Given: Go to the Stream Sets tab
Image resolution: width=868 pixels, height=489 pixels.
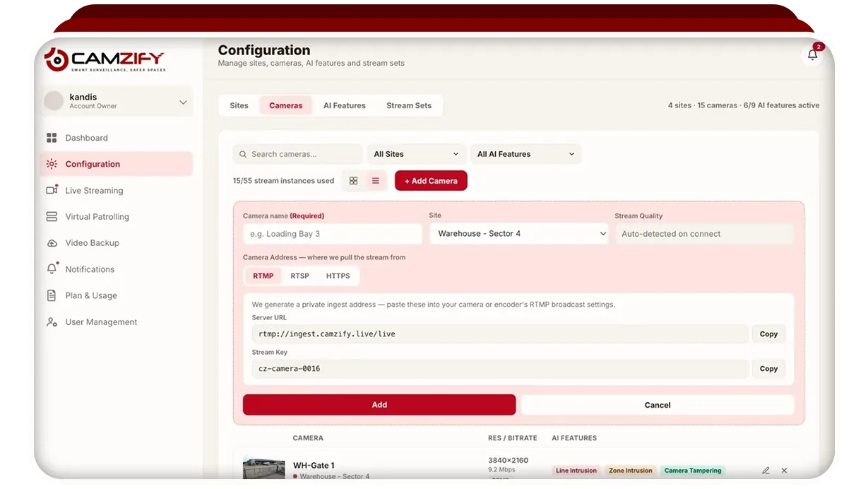Looking at the screenshot, I should click(x=409, y=105).
